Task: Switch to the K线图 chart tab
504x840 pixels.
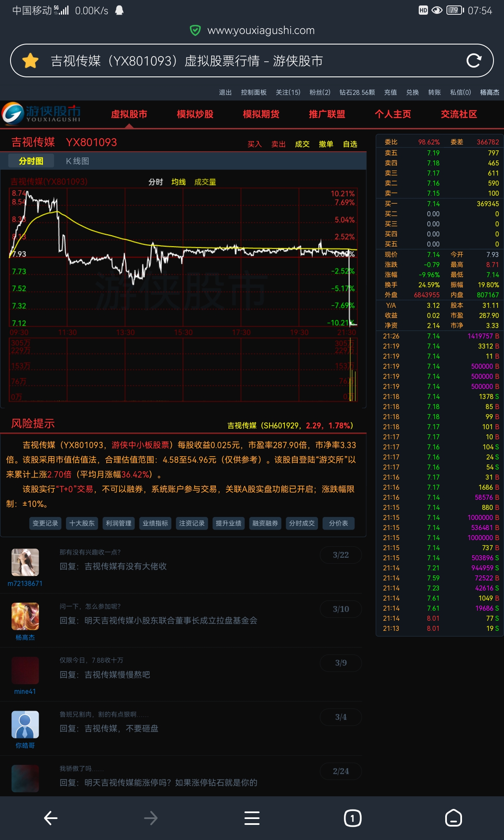Action: [x=77, y=161]
